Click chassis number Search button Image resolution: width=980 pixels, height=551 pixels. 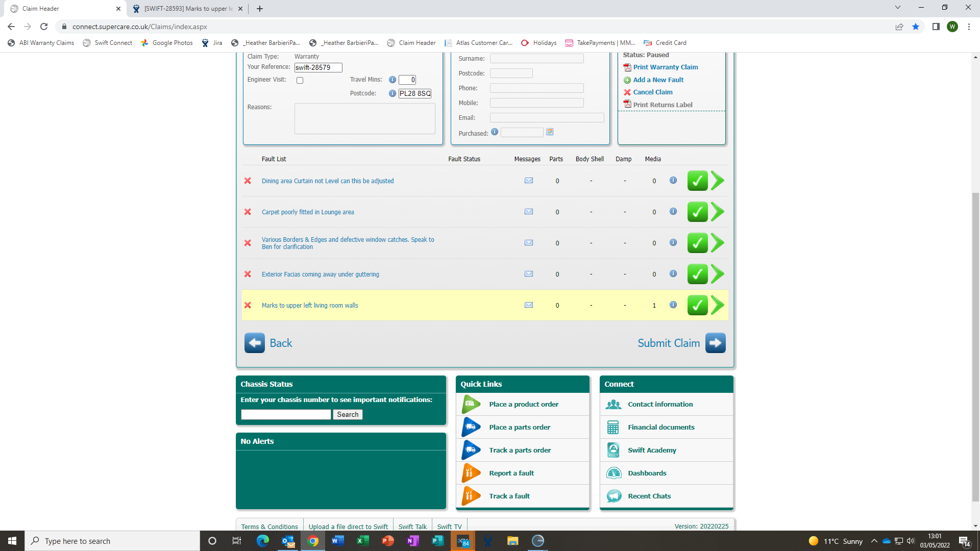[347, 415]
